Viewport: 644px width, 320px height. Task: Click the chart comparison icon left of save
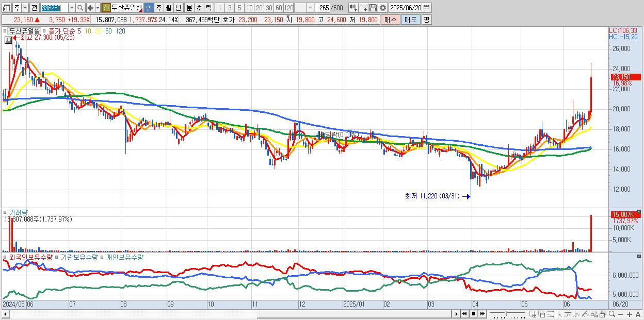point(363,8)
